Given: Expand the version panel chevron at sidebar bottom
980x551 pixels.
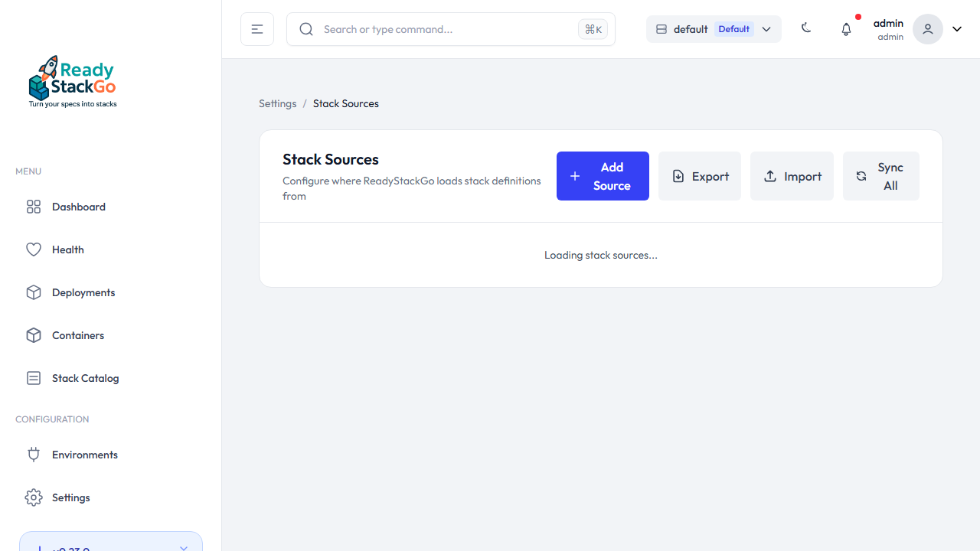Looking at the screenshot, I should click(183, 546).
